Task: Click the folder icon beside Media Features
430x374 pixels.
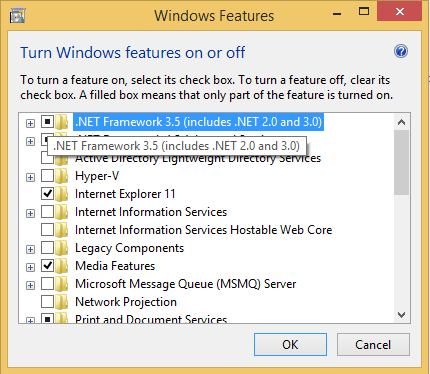Action: pos(62,266)
